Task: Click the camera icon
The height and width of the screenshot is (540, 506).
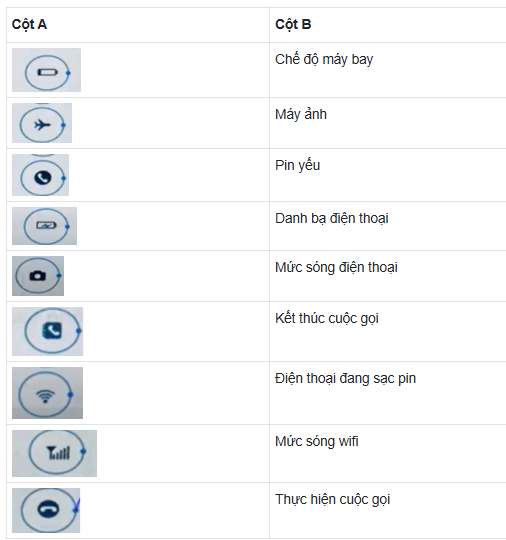Action: (38, 276)
